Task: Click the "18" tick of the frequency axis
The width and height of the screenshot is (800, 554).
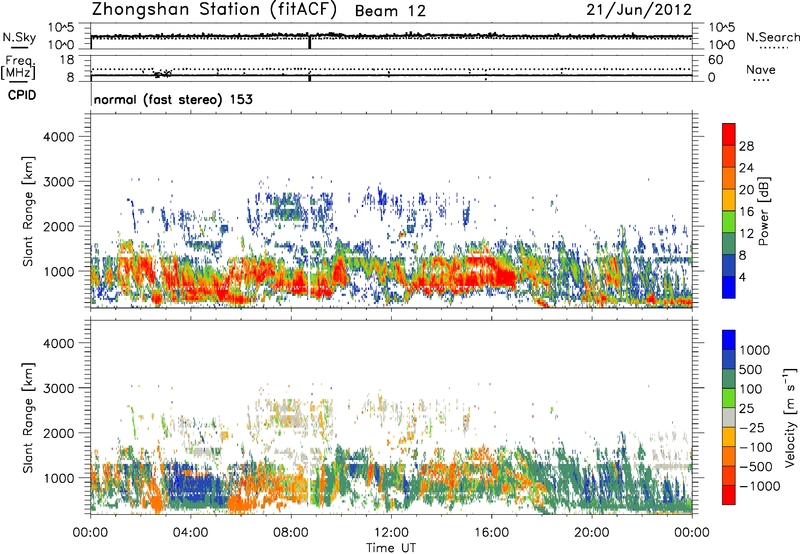Action: click(x=67, y=60)
